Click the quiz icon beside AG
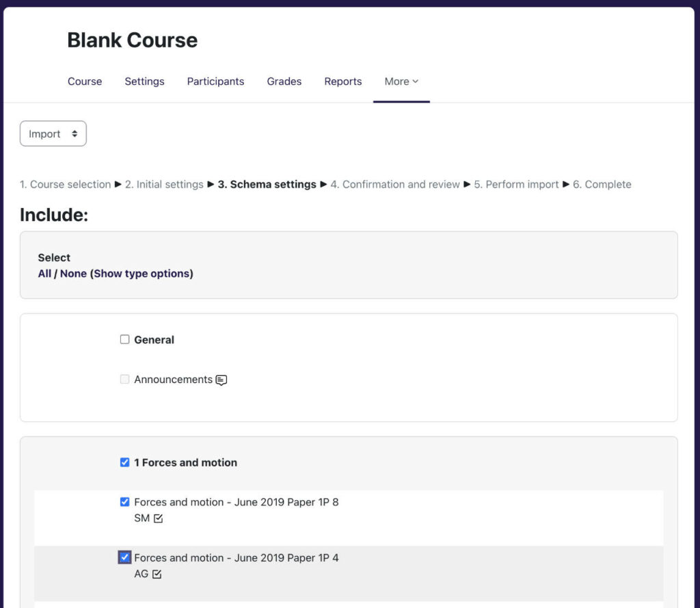This screenshot has height=608, width=700. (157, 574)
